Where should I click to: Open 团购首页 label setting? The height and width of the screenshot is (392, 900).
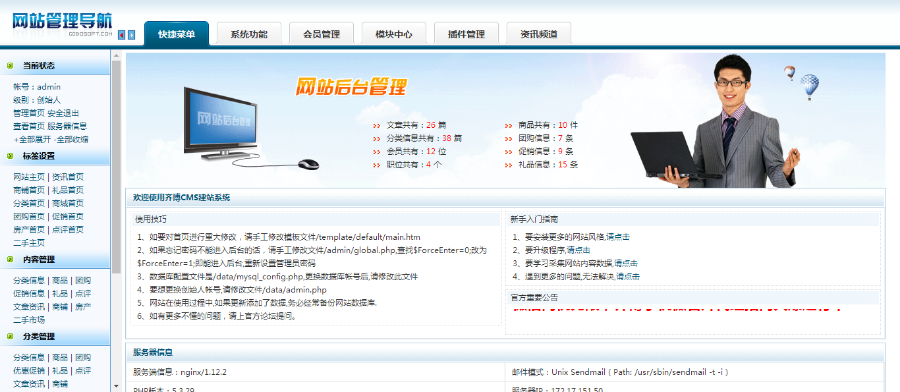coord(29,216)
